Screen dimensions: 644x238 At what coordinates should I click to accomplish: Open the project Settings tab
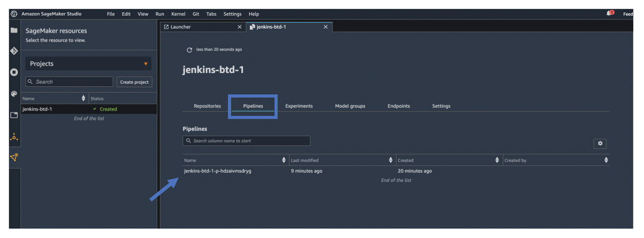tap(441, 106)
